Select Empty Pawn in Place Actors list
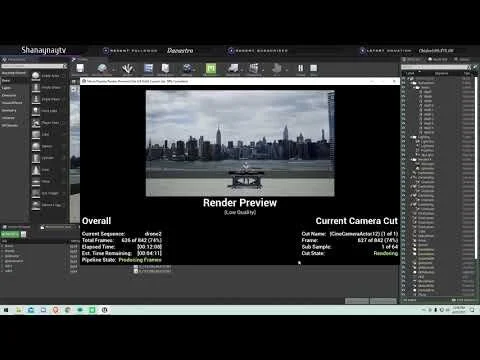The image size is (480, 360). point(48,99)
